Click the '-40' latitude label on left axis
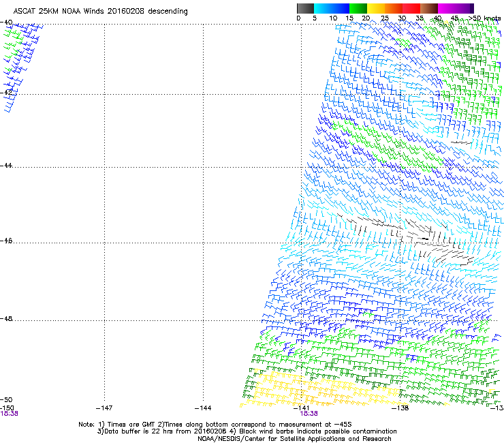 6,22
